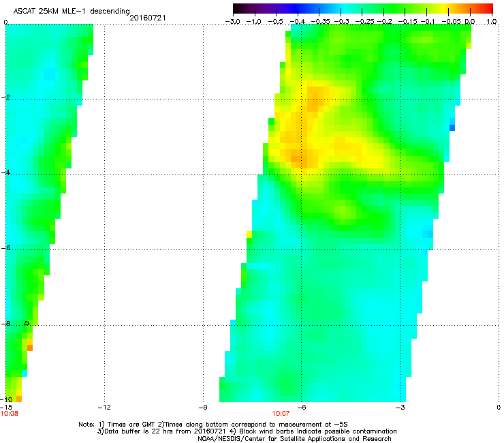Click the colorbar label -0.15
Image resolution: width=504 pixels, height=443 pixels.
(407, 22)
